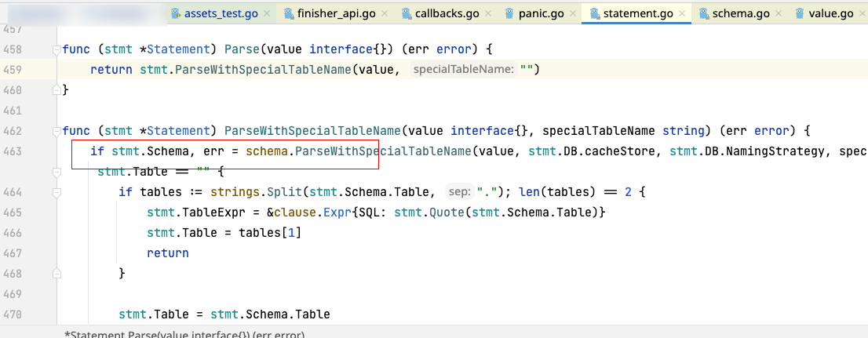Viewport: 868px width, 338px height.
Task: Click the Go file icon on statement.go tab
Action: [x=595, y=14]
